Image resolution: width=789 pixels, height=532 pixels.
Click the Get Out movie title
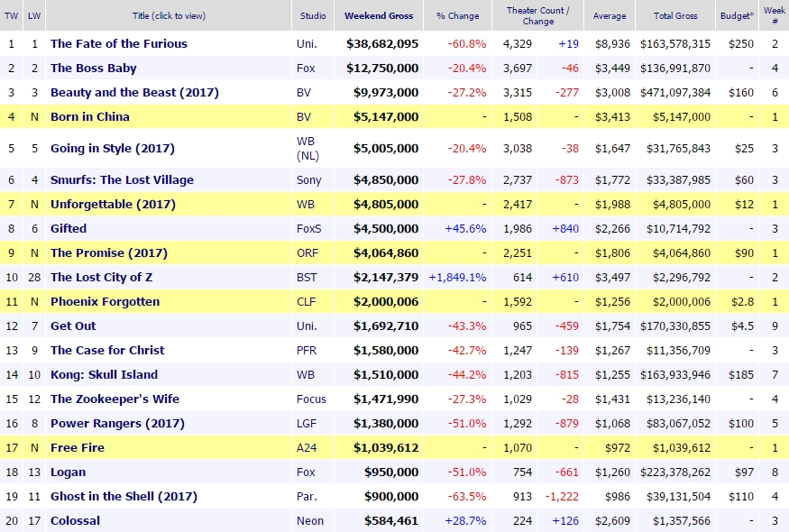[73, 326]
